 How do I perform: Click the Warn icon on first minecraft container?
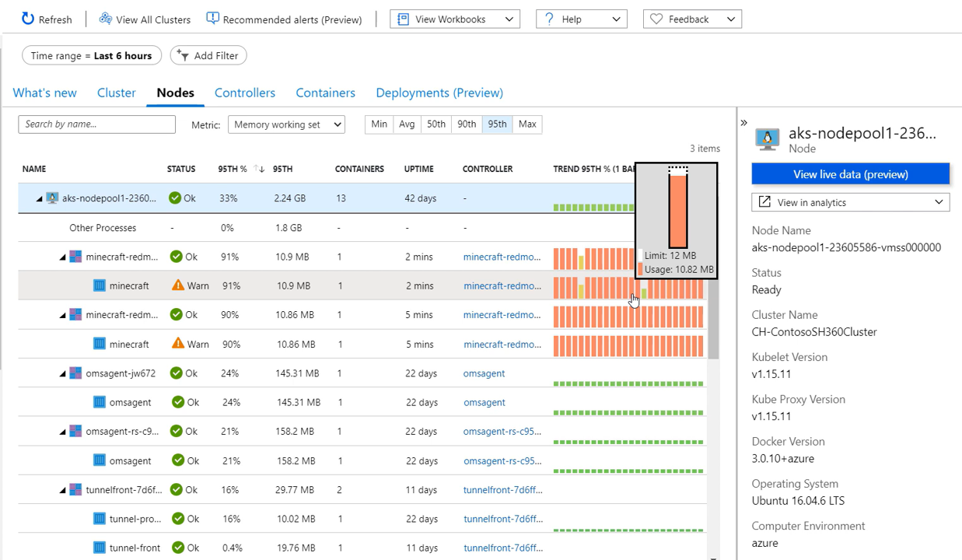point(178,285)
